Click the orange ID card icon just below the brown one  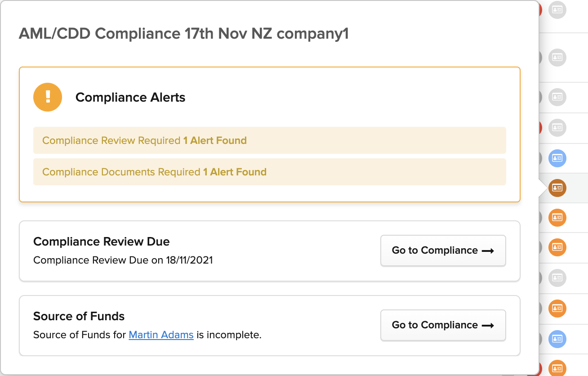557,218
